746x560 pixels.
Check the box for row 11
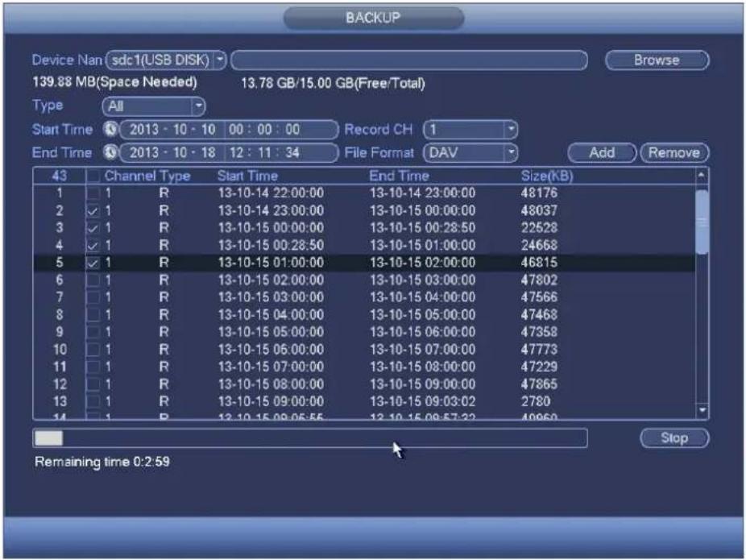click(x=93, y=367)
